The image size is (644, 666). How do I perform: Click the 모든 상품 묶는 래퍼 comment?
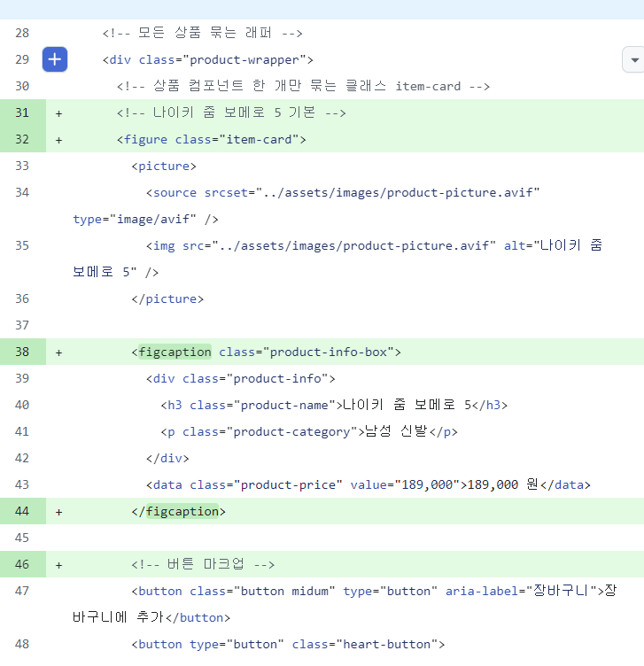coord(203,33)
